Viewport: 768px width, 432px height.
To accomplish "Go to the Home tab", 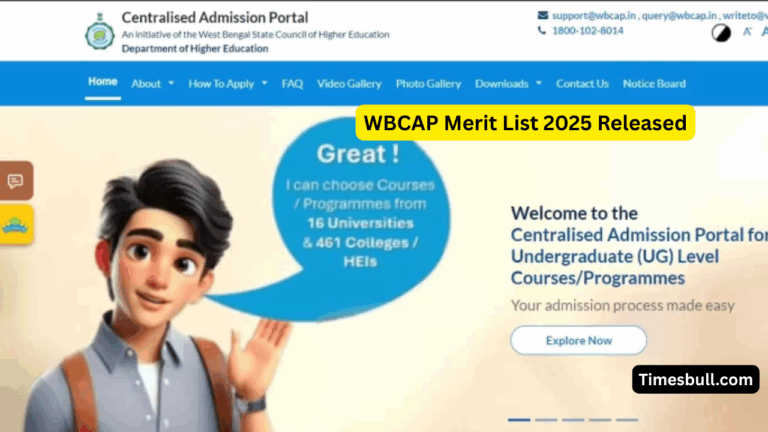I will [x=102, y=82].
